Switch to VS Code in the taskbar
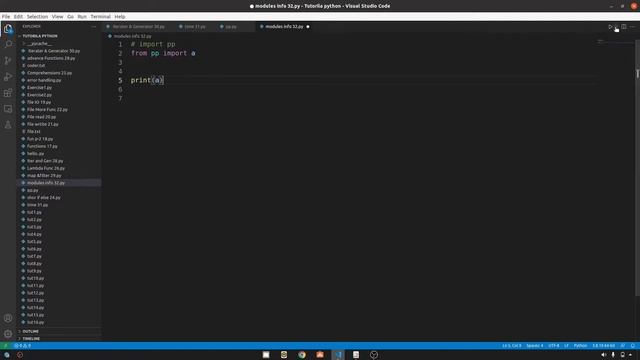Viewport: 640px width, 360px height. 338,355
